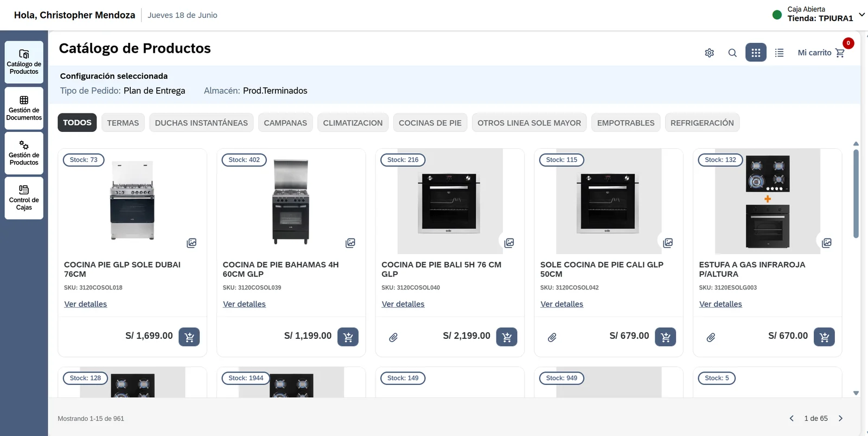
Task: Expand the Caja Abierta store dropdown
Action: point(861,14)
